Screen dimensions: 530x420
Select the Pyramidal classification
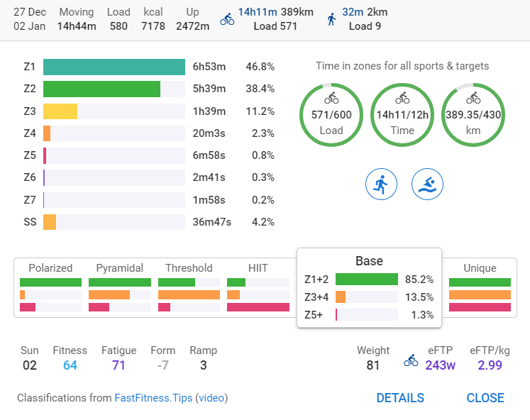point(120,287)
